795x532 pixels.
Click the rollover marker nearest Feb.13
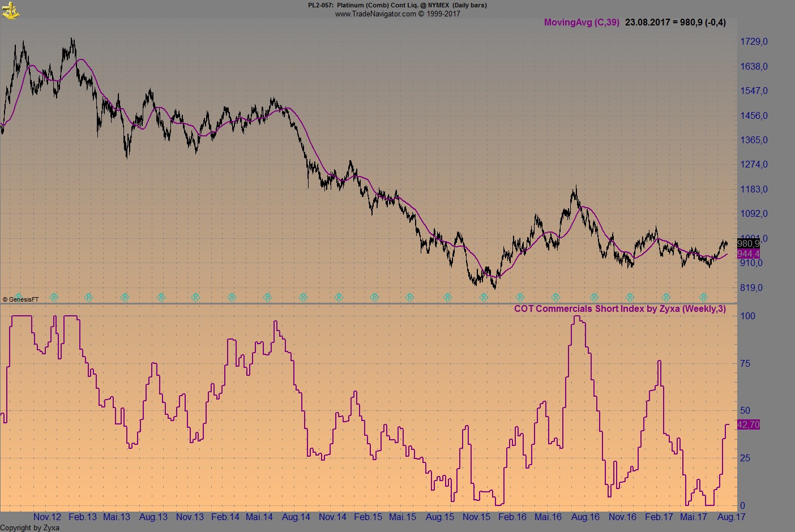point(89,297)
